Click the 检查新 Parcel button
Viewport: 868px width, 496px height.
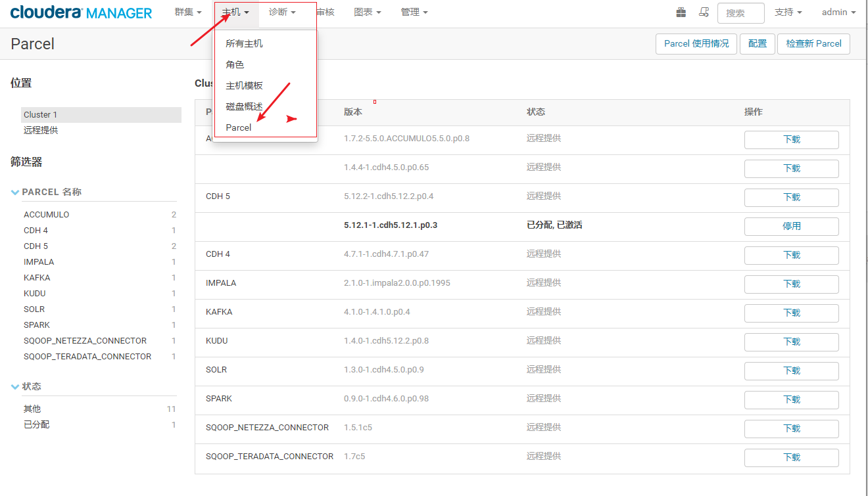coord(814,43)
